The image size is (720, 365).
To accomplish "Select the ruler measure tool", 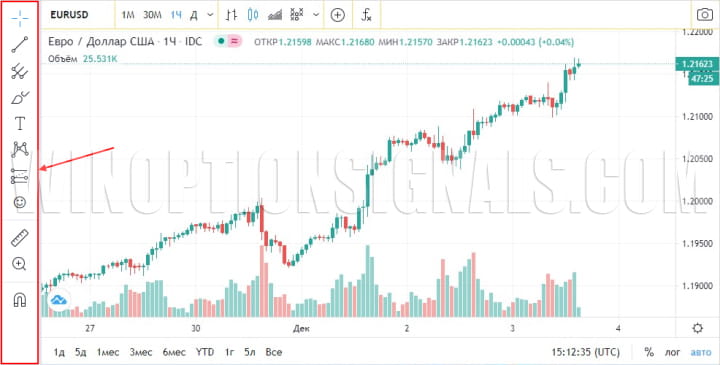I will (x=20, y=238).
